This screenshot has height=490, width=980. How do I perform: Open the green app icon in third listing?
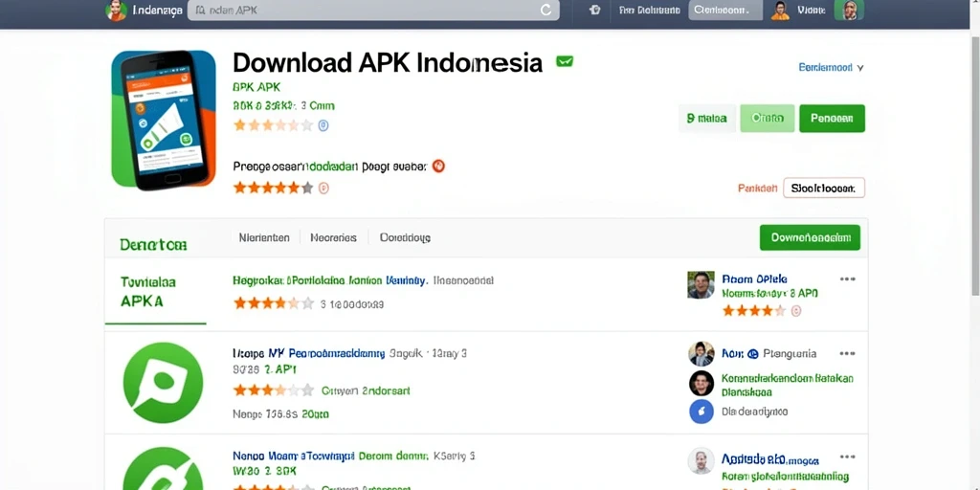(163, 468)
